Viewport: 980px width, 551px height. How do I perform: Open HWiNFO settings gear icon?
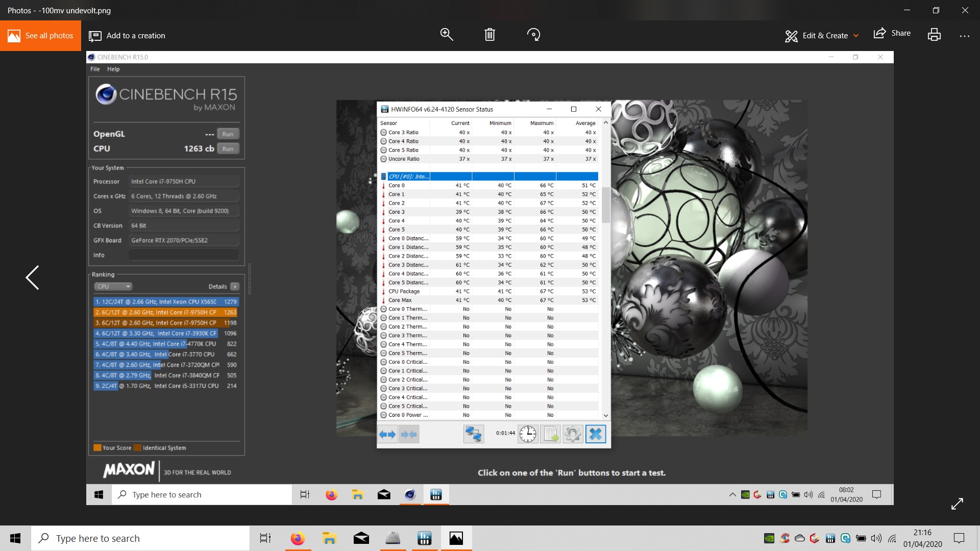point(573,434)
